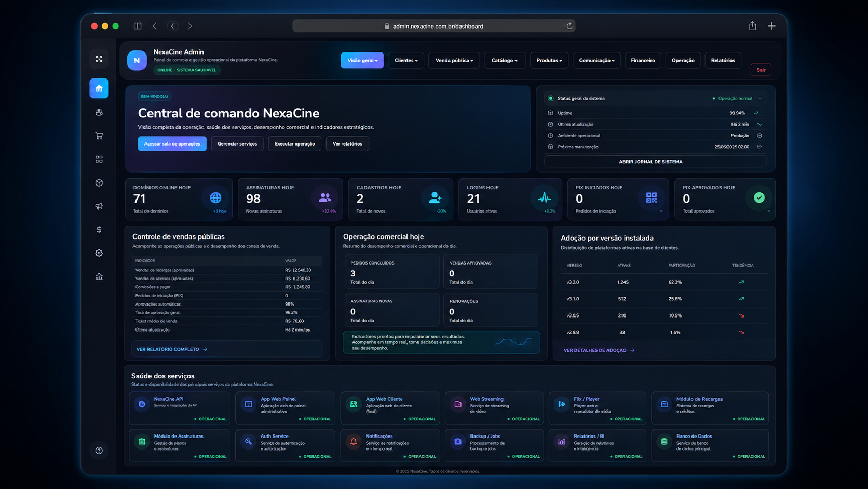Viewport: 868px width, 489px height.
Task: Click the Renovações tile
Action: [x=491, y=310]
